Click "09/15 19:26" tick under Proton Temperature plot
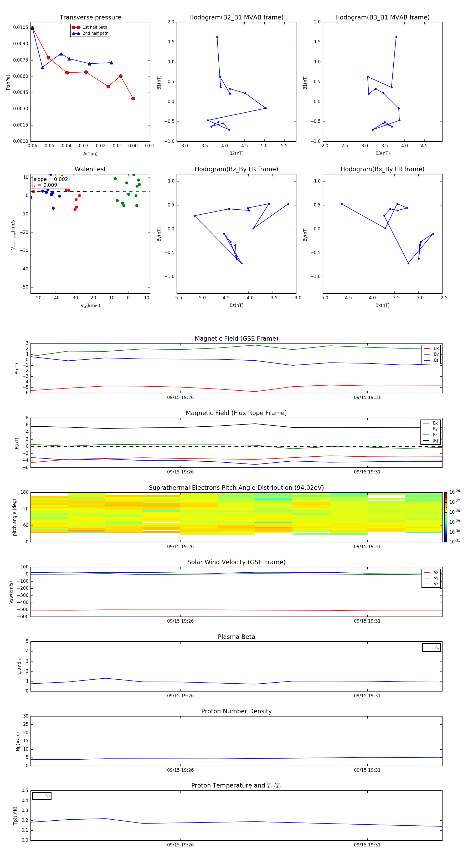 coord(181,845)
